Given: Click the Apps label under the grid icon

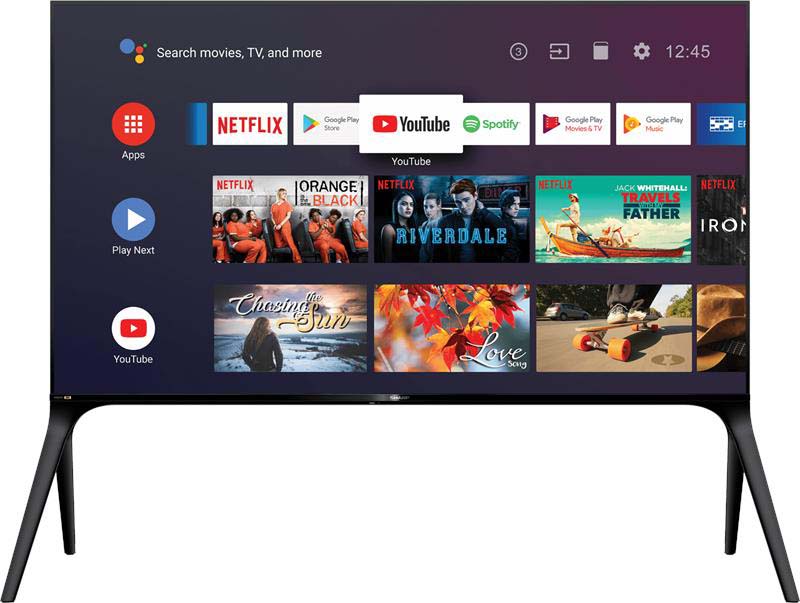Looking at the screenshot, I should [x=133, y=155].
